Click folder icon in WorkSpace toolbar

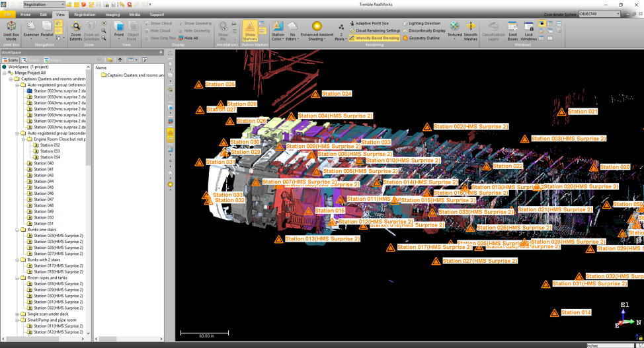[x=110, y=60]
